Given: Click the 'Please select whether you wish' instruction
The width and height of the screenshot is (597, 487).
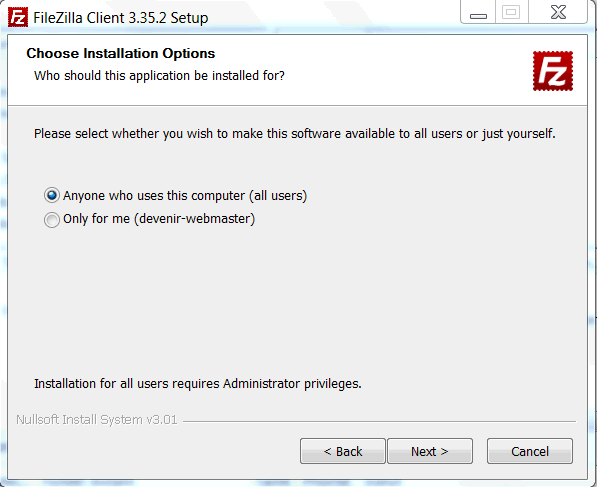Looking at the screenshot, I should pyautogui.click(x=295, y=134).
